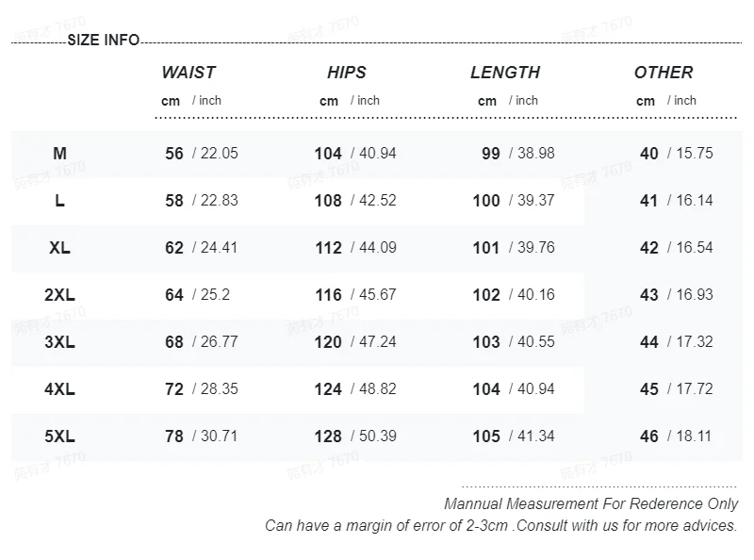Click the WAIST column header
The image size is (754, 560).
[x=188, y=73]
